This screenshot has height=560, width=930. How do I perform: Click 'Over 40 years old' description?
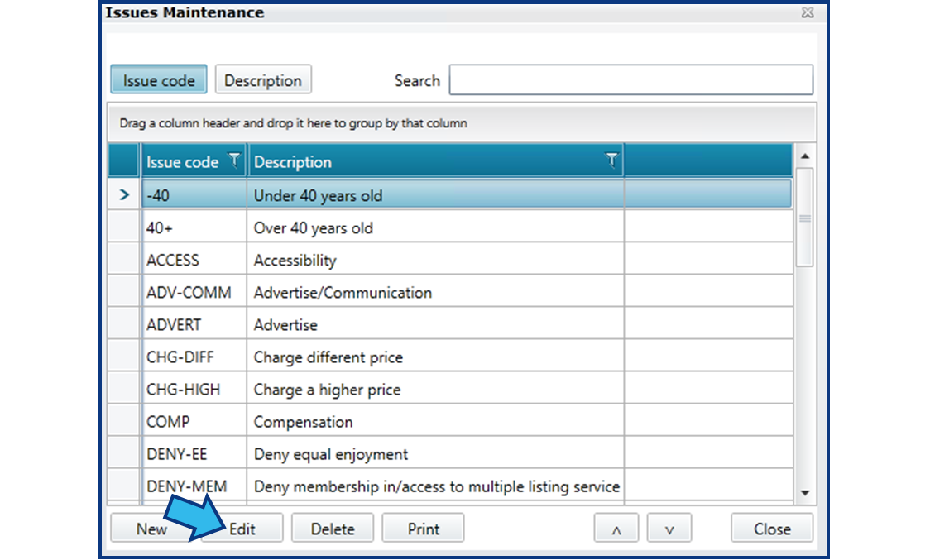click(435, 227)
